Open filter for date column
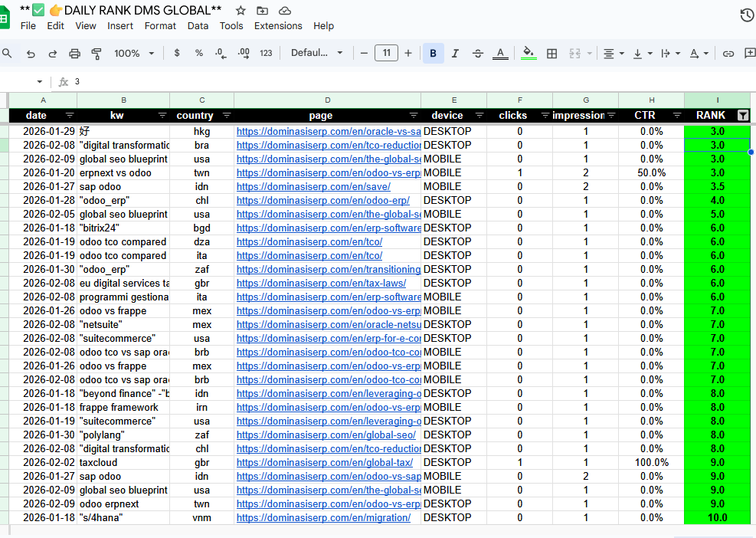Screen dimensions: 756x538 70,115
